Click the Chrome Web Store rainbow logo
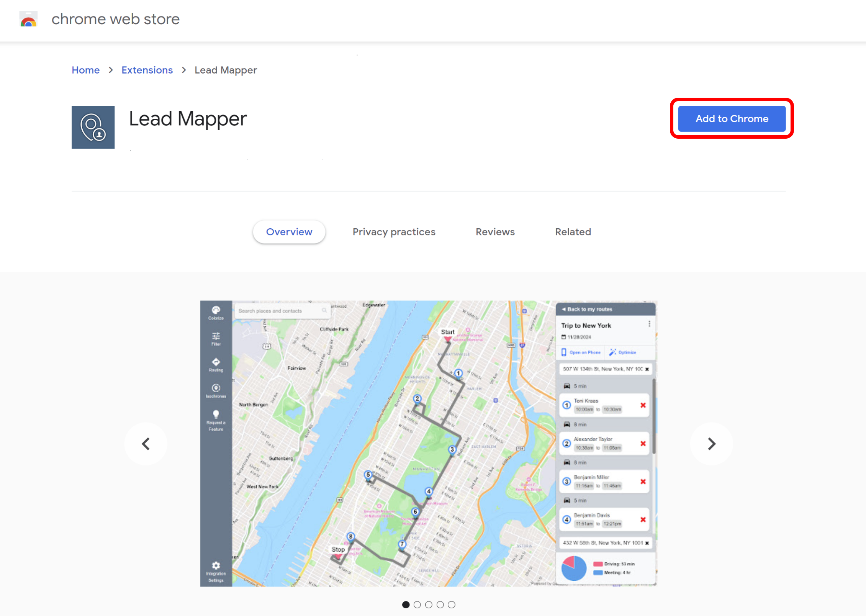Image resolution: width=866 pixels, height=616 pixels. click(28, 19)
